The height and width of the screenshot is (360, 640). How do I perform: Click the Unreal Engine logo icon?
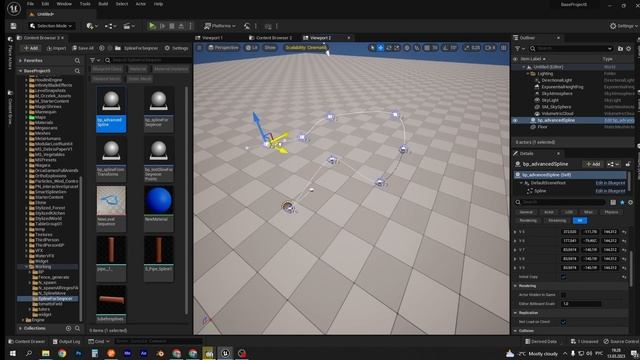13,9
